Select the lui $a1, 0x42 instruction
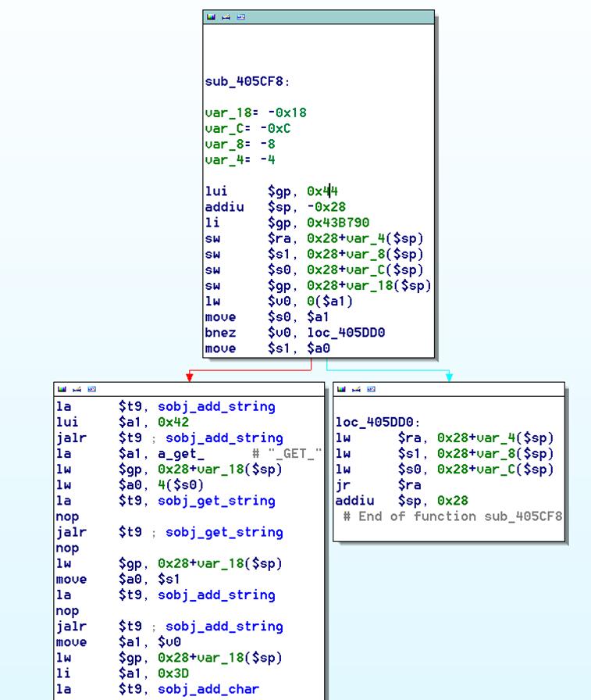The height and width of the screenshot is (700, 591). coord(123,423)
